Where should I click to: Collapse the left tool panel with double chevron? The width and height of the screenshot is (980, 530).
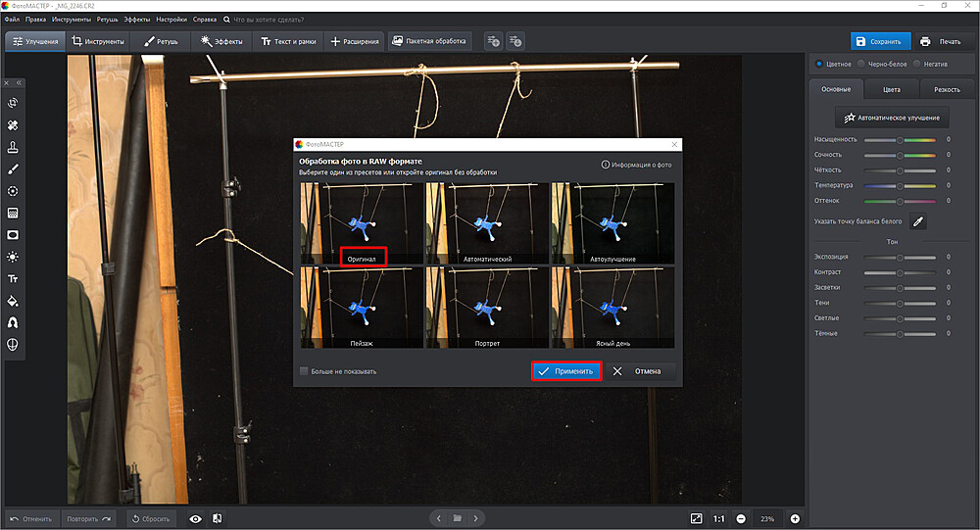click(19, 83)
